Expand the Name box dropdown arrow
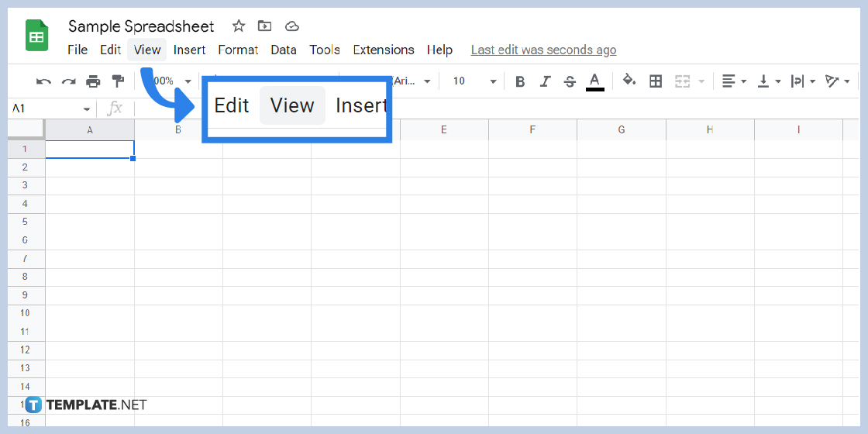 [86, 109]
